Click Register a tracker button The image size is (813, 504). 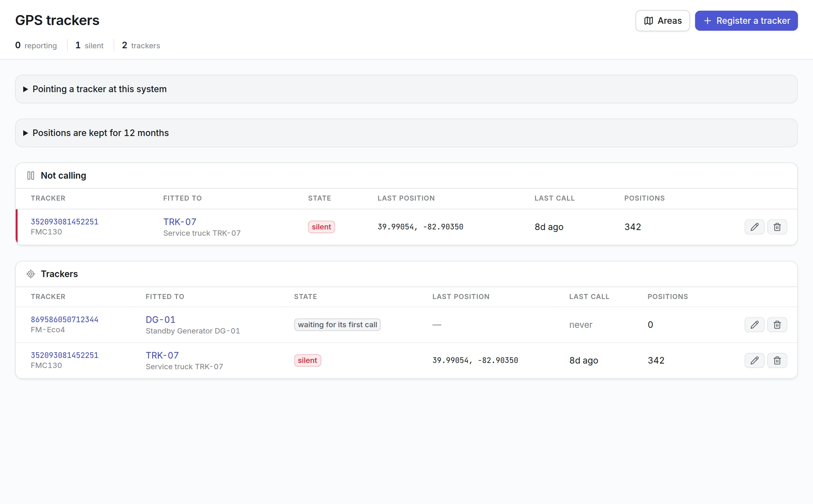coord(746,21)
